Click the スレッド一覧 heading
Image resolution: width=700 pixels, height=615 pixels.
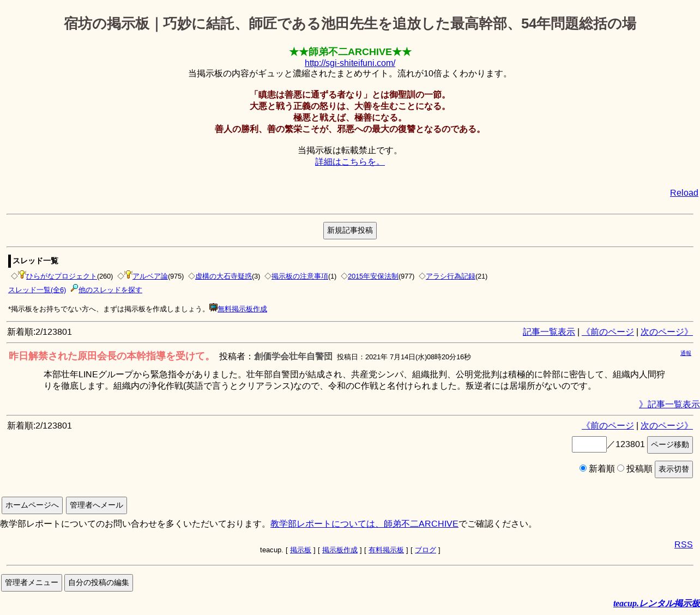click(x=35, y=261)
